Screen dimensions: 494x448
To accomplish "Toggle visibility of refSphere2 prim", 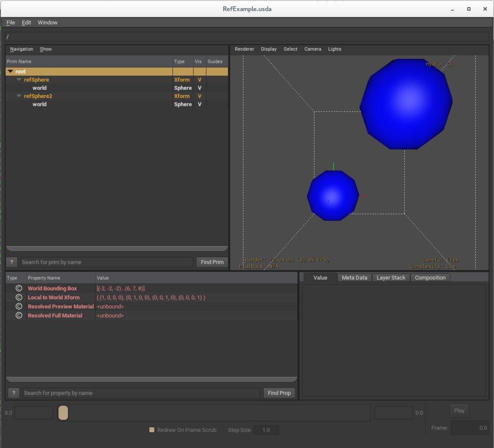I will [199, 96].
